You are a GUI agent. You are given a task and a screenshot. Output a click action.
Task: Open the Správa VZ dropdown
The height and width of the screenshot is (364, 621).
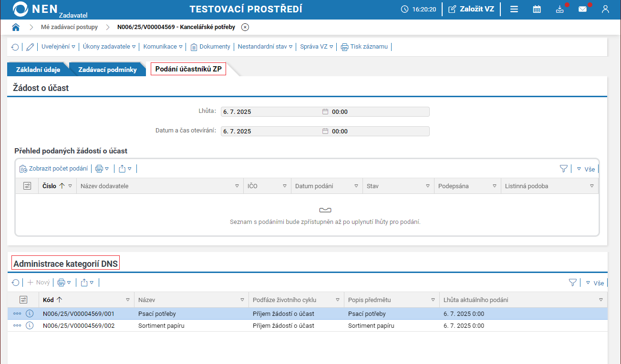point(316,47)
